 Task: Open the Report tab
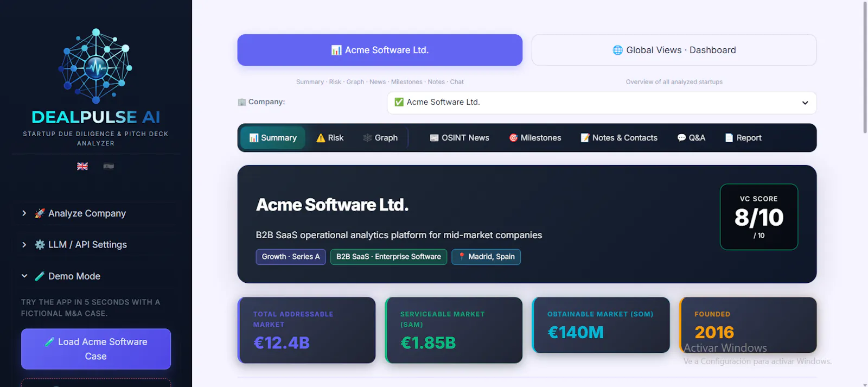click(x=743, y=138)
